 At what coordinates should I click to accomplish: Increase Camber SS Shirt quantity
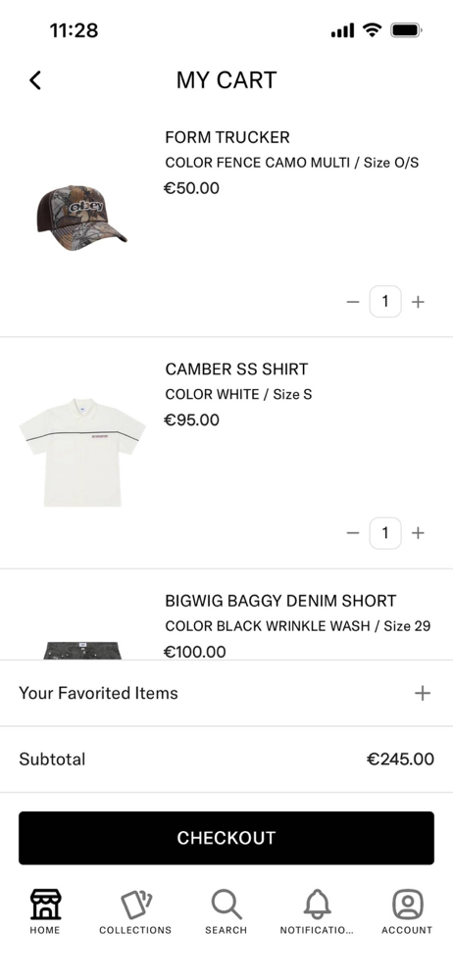418,533
